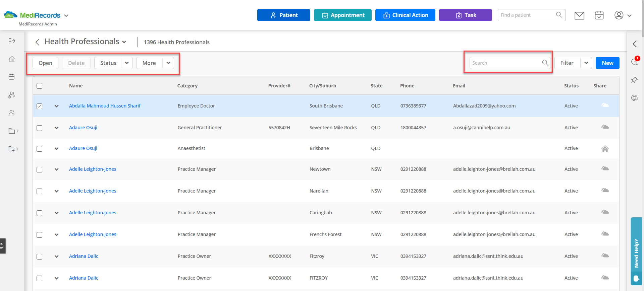Click share cloud icon for General Practitioner row

coord(605,127)
